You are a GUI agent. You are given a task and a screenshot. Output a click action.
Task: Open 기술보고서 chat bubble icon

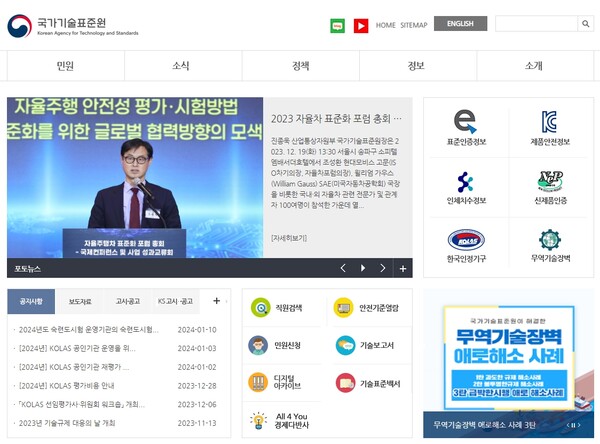tap(345, 345)
